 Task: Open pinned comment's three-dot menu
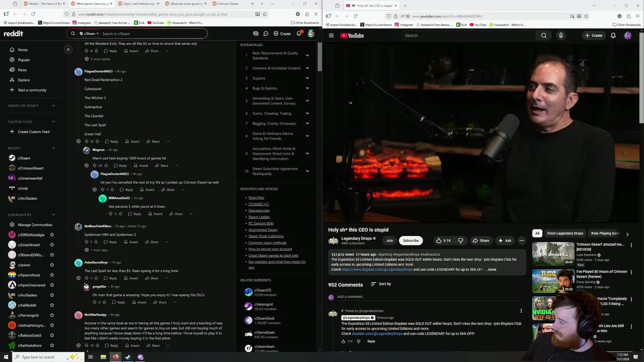click(521, 311)
